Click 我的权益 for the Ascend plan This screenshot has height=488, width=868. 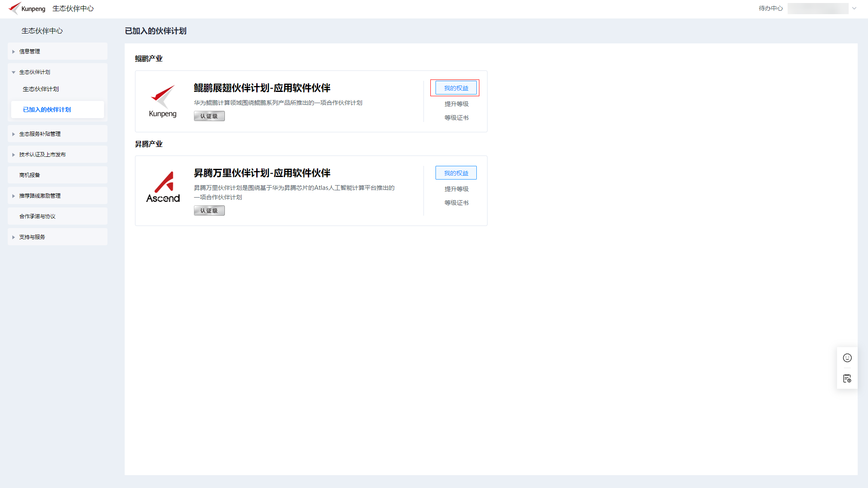click(456, 173)
